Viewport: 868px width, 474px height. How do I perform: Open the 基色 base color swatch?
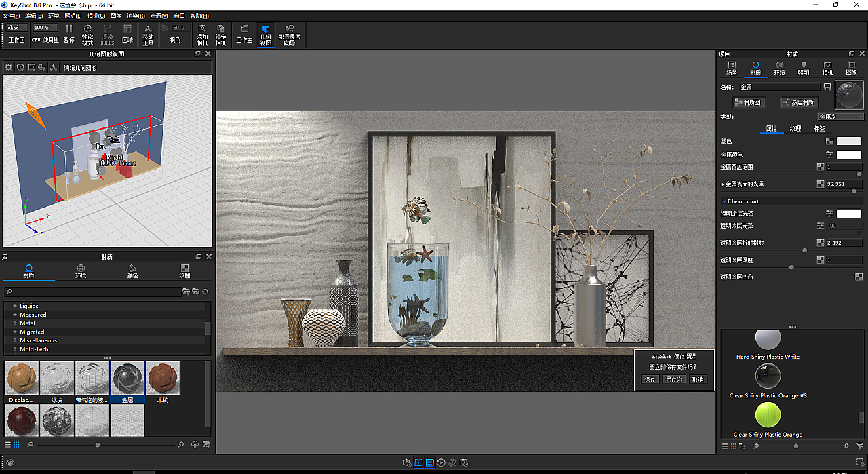point(848,141)
